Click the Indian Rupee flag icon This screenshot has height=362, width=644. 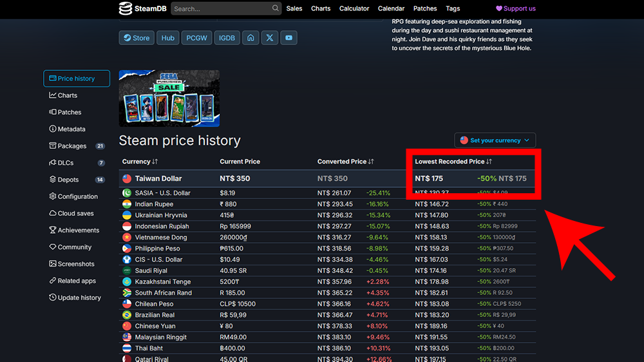pyautogui.click(x=127, y=204)
